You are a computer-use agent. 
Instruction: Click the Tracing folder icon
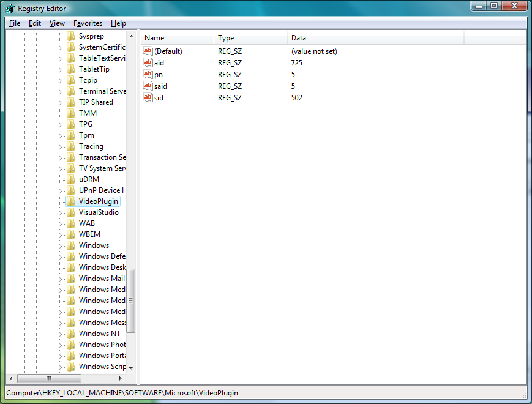[x=70, y=146]
